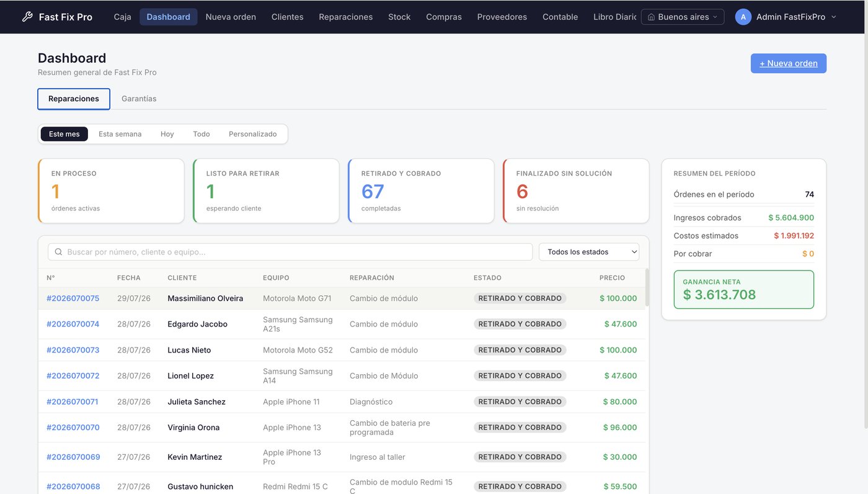Open order #2026070072

[x=73, y=375]
